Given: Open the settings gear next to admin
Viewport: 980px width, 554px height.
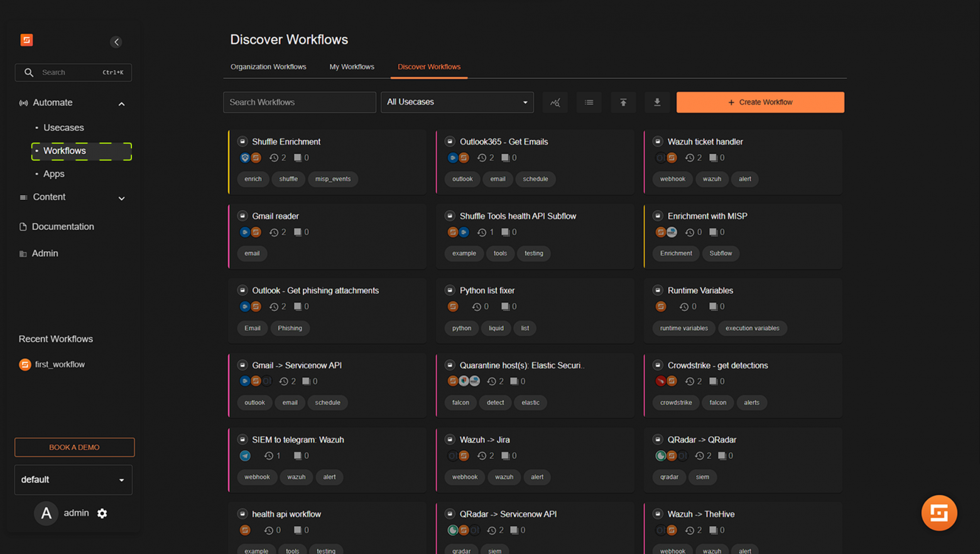Looking at the screenshot, I should [102, 513].
